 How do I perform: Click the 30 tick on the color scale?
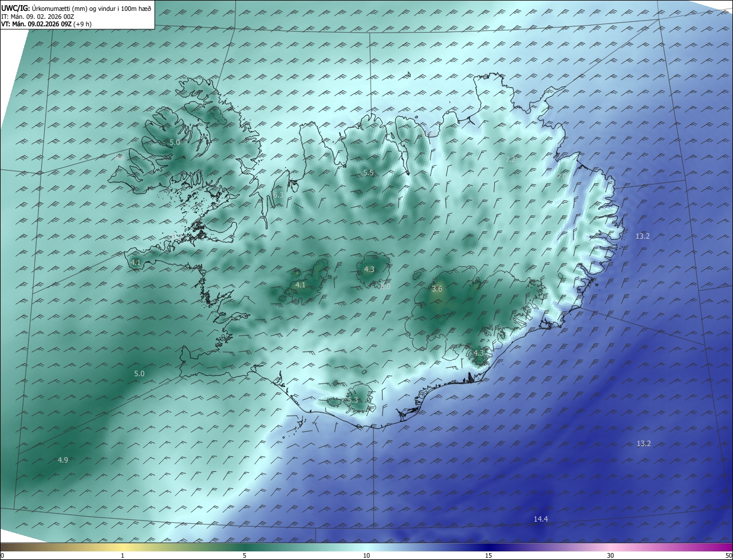[x=610, y=555]
